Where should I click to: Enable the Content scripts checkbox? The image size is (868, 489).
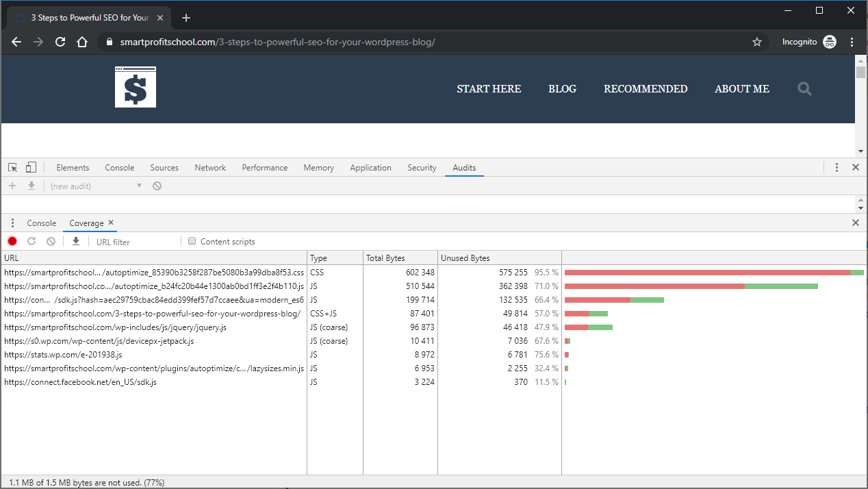pos(192,241)
